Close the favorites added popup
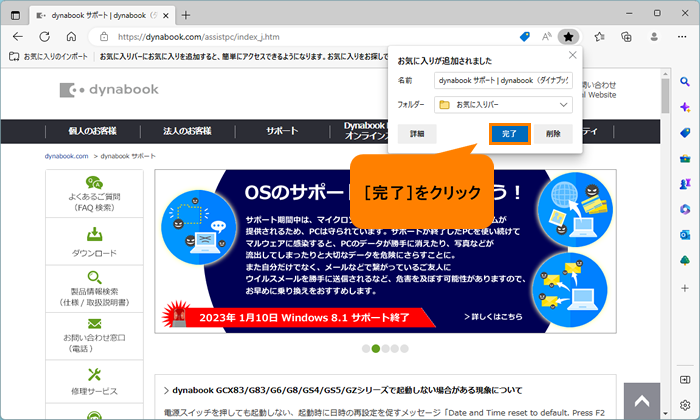This screenshot has height=420, width=700. (572, 55)
